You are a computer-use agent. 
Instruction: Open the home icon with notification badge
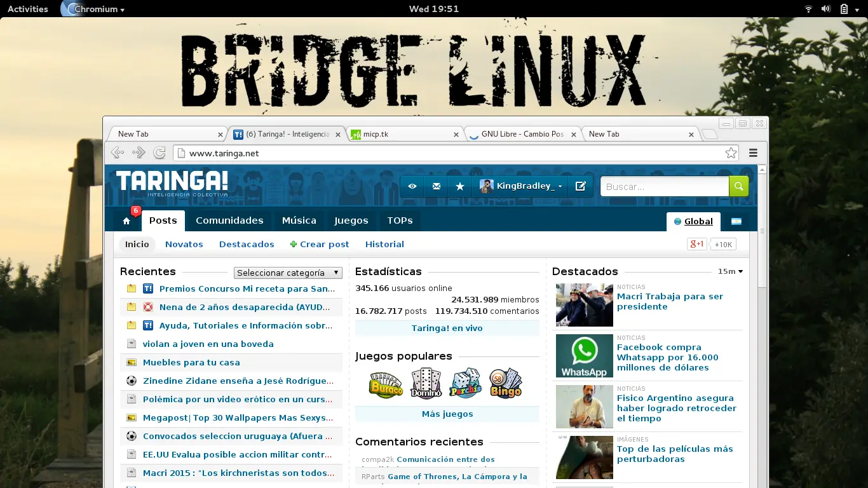pyautogui.click(x=127, y=220)
